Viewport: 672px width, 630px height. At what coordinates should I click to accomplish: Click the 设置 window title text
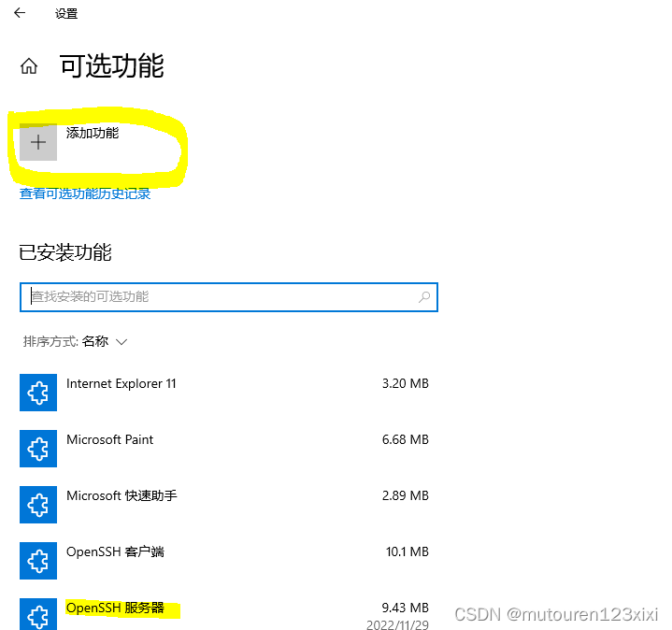(x=66, y=14)
